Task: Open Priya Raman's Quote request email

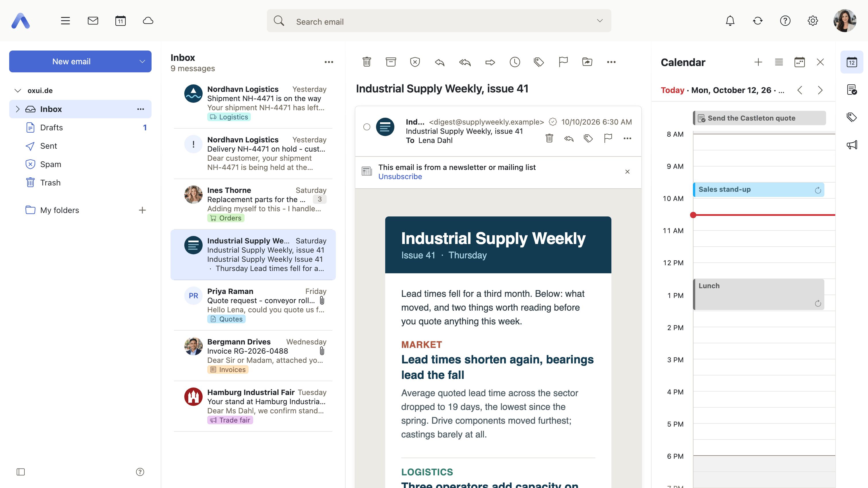Action: point(253,305)
